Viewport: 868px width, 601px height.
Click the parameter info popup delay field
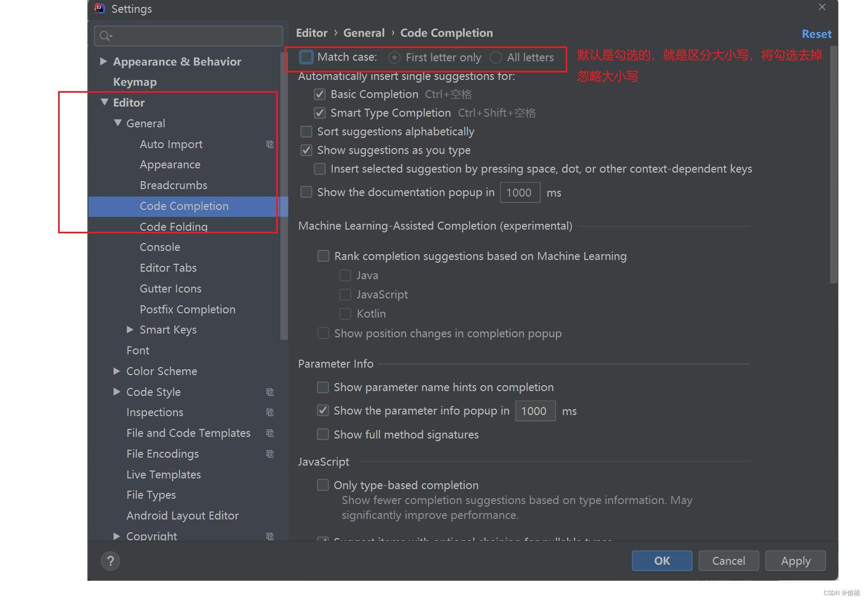tap(535, 411)
